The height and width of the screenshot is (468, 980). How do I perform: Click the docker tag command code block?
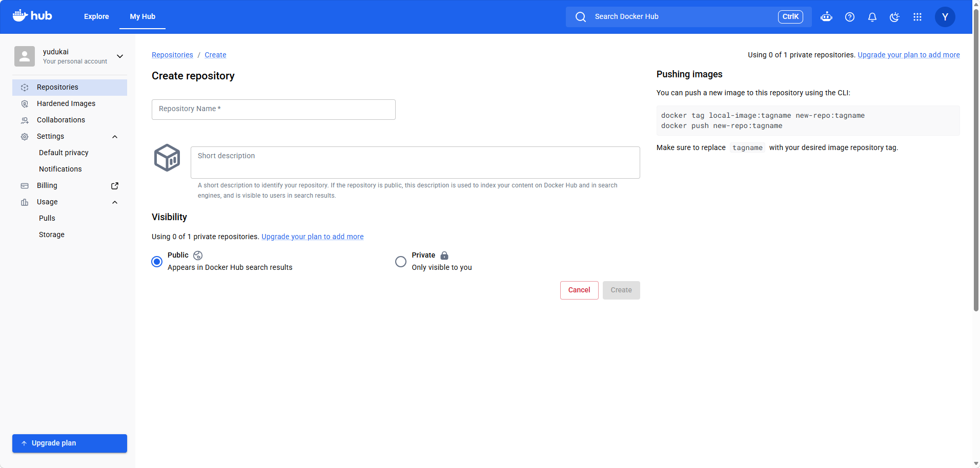coord(808,121)
